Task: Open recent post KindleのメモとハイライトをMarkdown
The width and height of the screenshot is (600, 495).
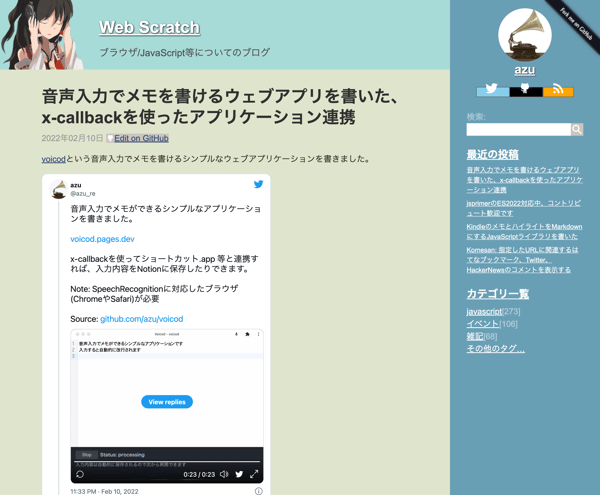Action: (x=524, y=231)
